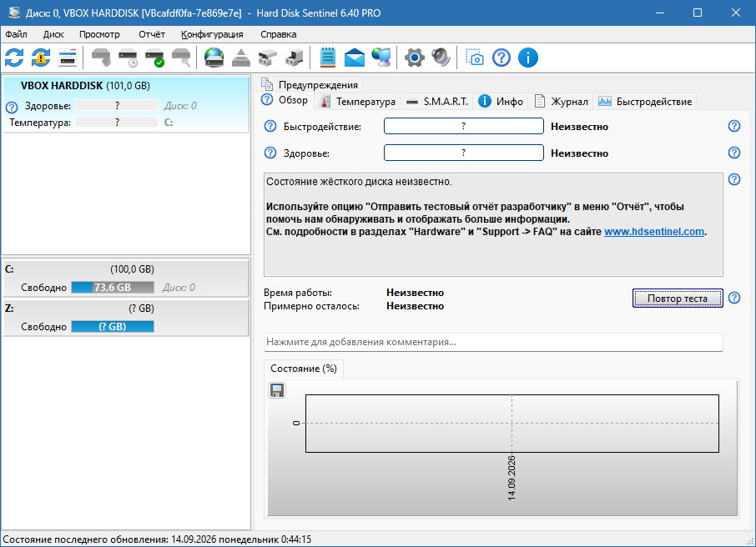This screenshot has width=756, height=547.
Task: Click the eject triangle disk icon
Action: pos(241,58)
